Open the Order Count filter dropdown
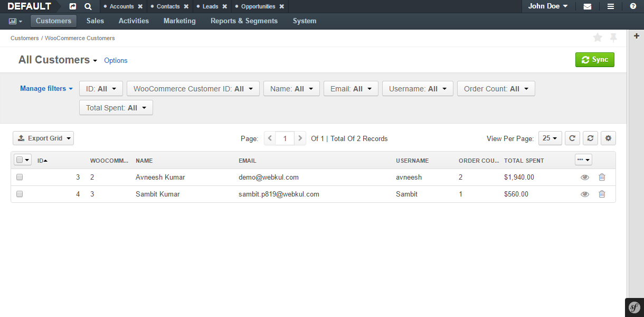 [496, 89]
